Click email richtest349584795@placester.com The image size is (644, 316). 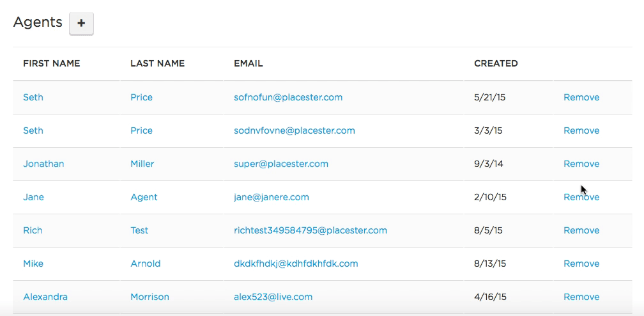click(310, 231)
